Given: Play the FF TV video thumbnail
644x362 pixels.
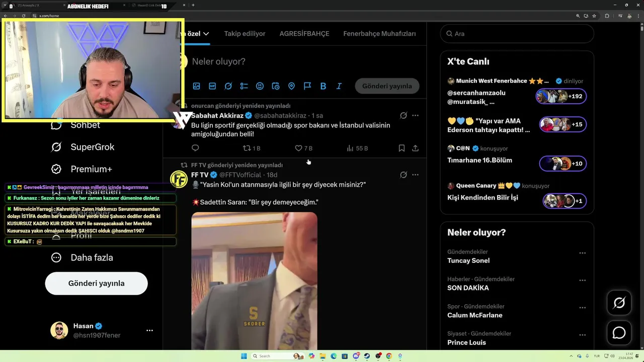Looking at the screenshot, I should 254,281.
